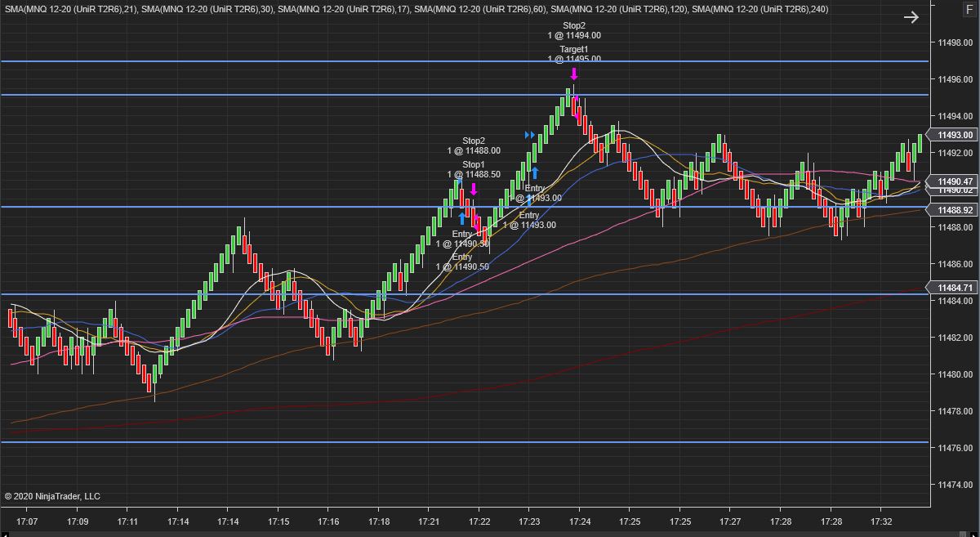Click the blue double-triangle marker near 11493

tap(529, 135)
